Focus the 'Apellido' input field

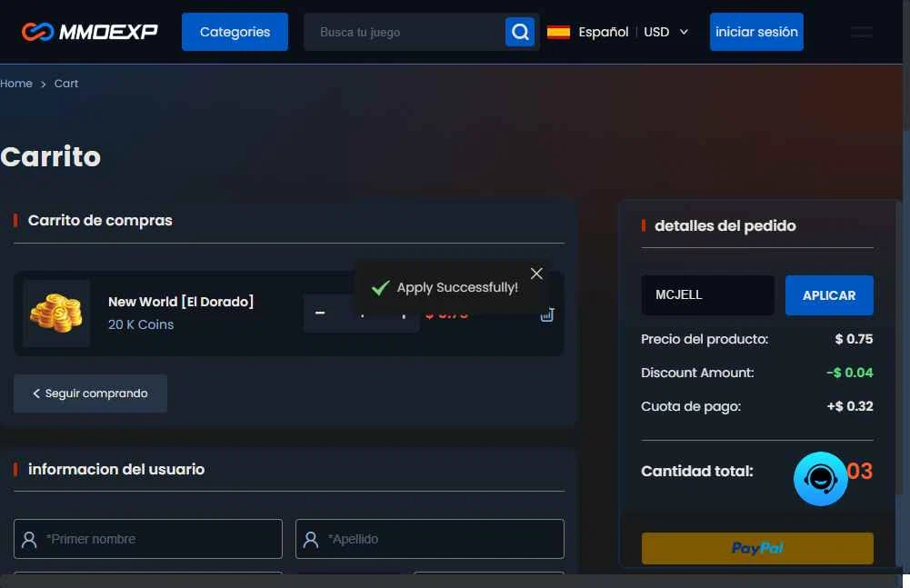[x=429, y=539]
